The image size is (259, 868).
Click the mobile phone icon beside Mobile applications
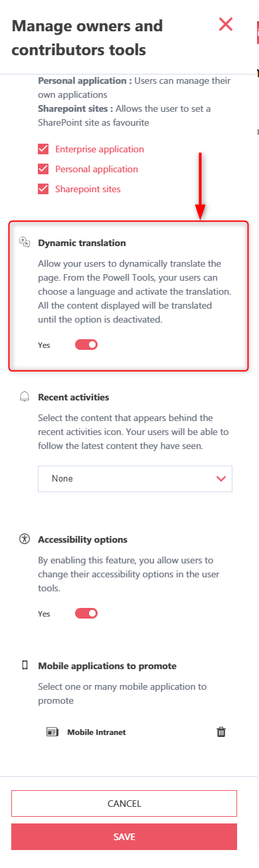point(25,665)
